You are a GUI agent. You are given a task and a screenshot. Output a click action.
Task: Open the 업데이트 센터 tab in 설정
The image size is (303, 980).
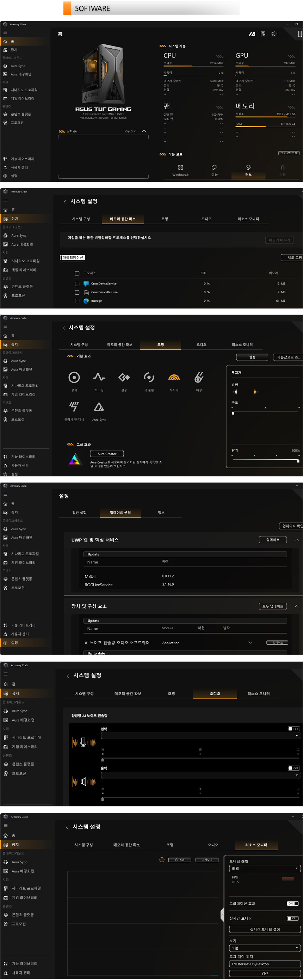(120, 513)
